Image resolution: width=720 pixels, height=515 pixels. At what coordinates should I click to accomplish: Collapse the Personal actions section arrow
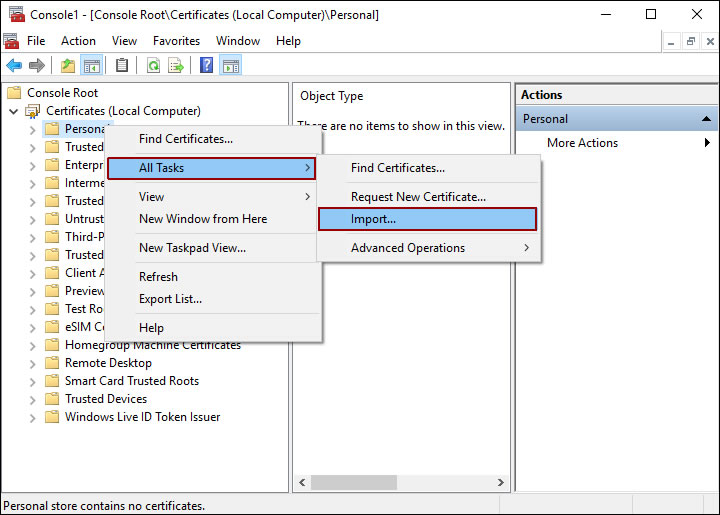[x=705, y=119]
